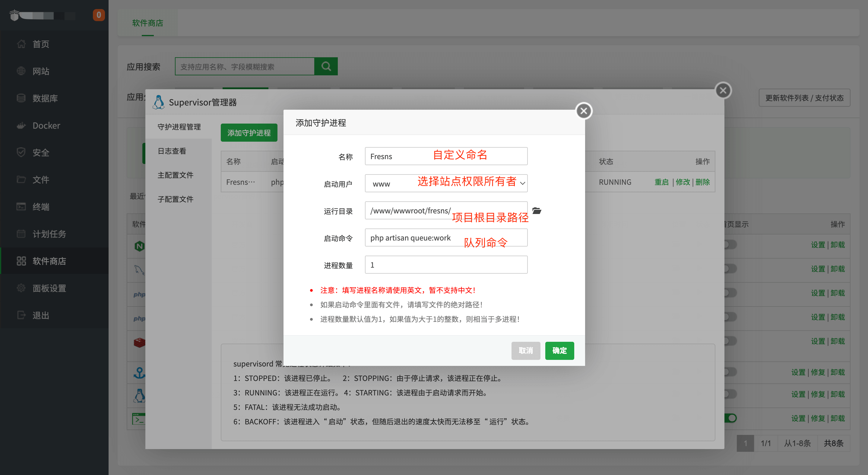The image size is (868, 475).
Task: Close the Supervisor manager window
Action: [723, 90]
